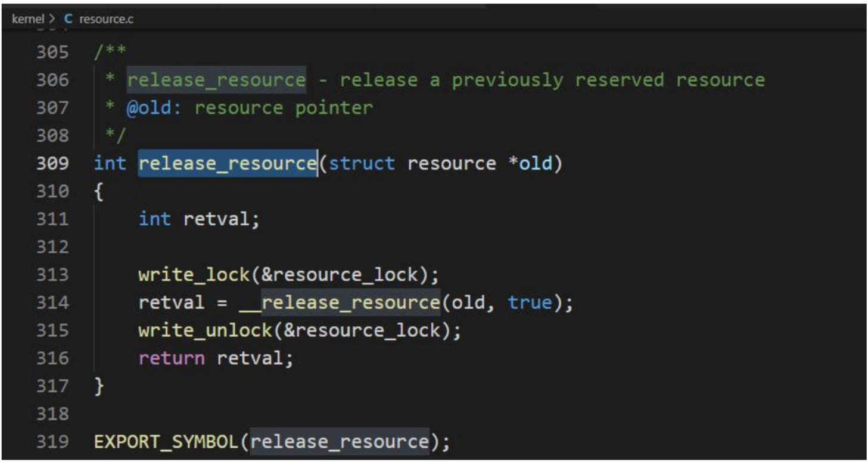Click release_resource inside the doc comment

point(216,80)
